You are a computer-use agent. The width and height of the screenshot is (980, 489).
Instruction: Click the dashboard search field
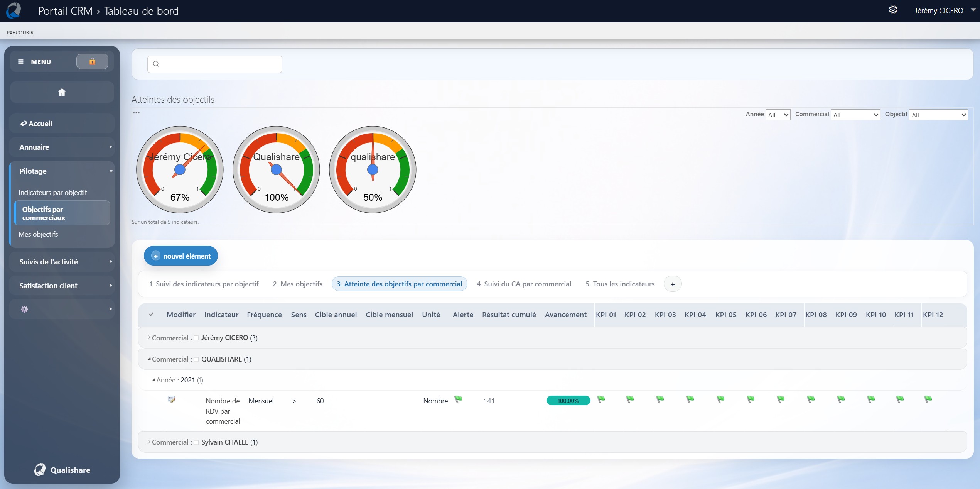(x=215, y=64)
